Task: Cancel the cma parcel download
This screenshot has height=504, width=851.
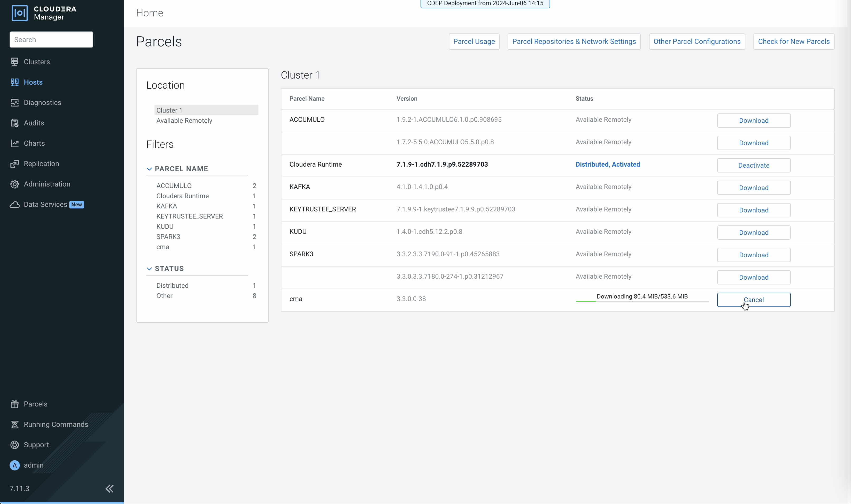Action: coord(753,299)
